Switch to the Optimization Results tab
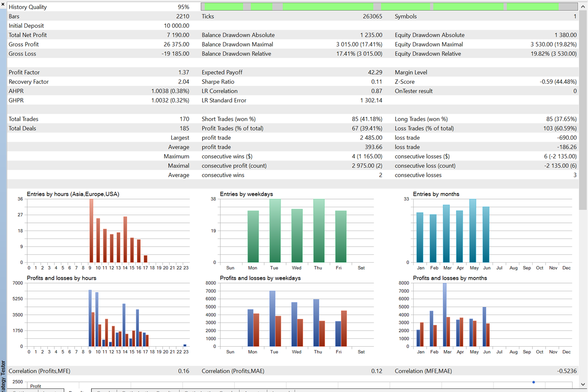This screenshot has height=392, width=588. [x=148, y=391]
